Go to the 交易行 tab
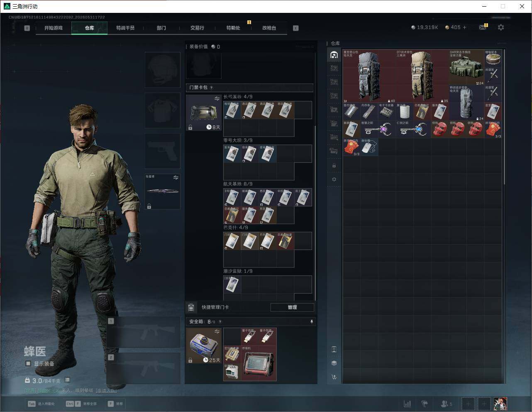 [x=197, y=28]
